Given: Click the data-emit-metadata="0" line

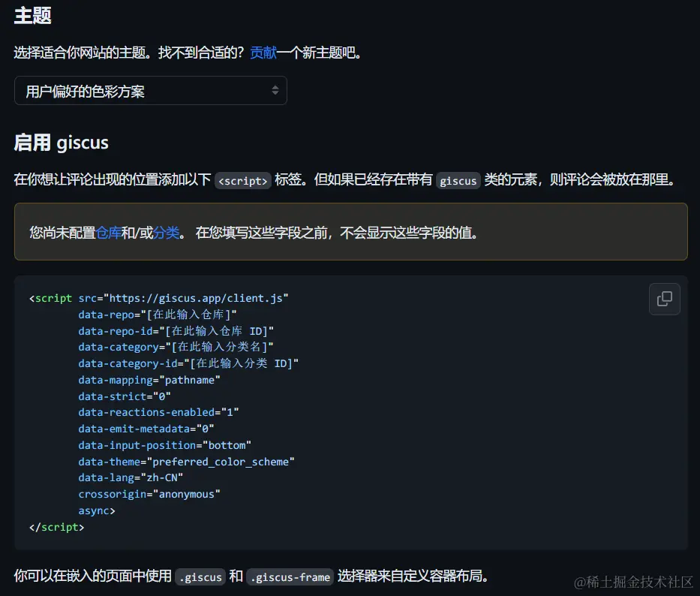Looking at the screenshot, I should pos(146,429).
